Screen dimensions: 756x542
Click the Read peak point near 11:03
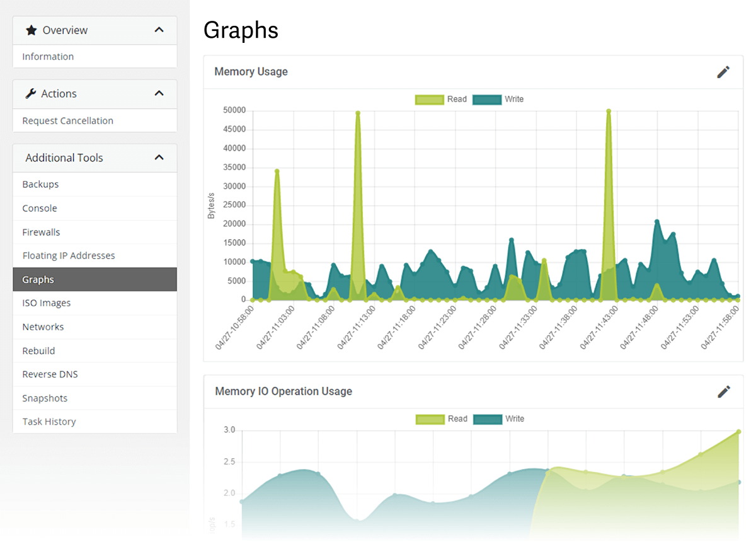click(277, 171)
